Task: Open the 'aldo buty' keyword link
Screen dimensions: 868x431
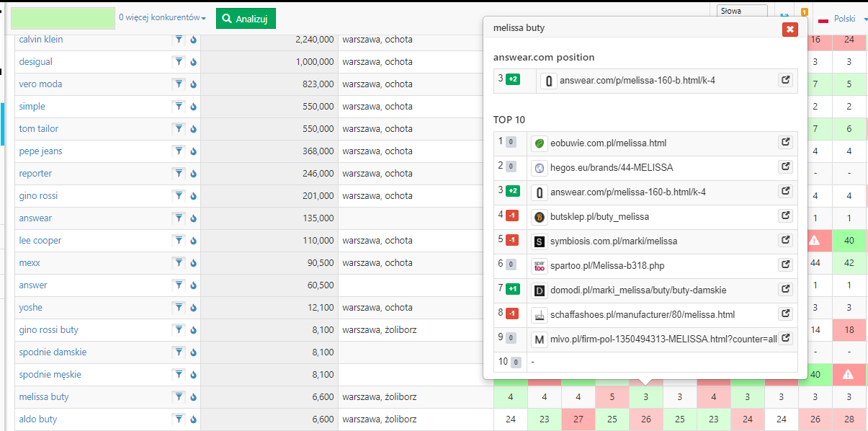Action: (38, 419)
